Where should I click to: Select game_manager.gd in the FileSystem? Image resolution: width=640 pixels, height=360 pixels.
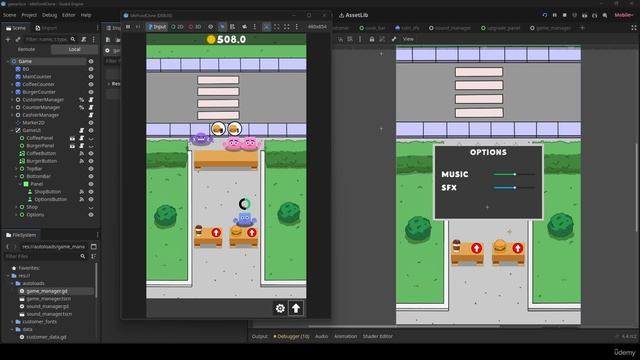pyautogui.click(x=47, y=291)
